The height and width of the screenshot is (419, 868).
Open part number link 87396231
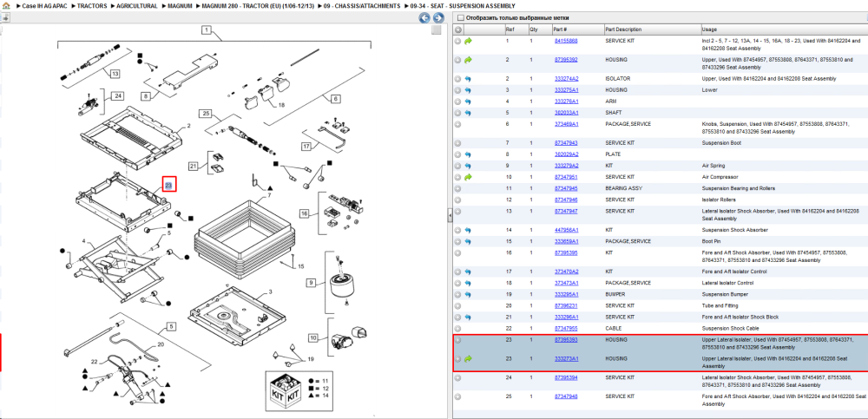pos(566,305)
